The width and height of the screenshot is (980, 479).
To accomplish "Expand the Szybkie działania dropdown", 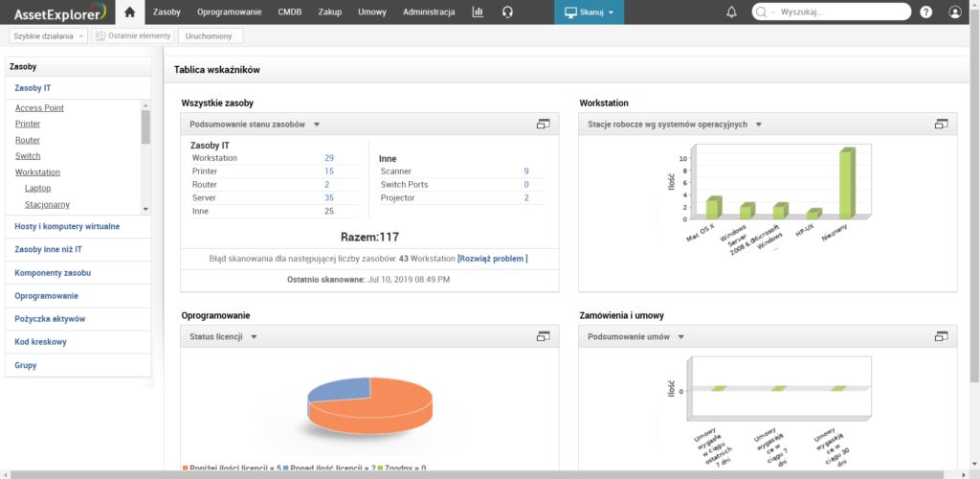I will (48, 35).
